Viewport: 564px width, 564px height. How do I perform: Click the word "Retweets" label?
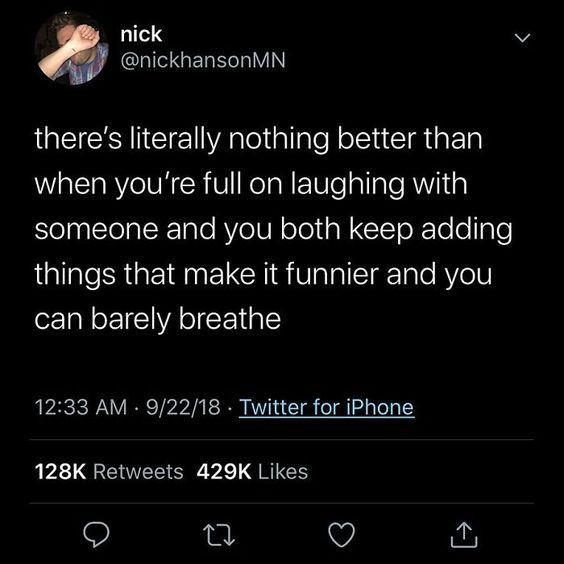[138, 472]
